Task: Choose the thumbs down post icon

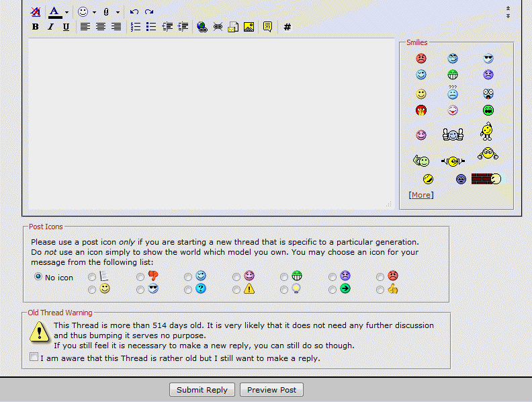Action: pos(140,277)
